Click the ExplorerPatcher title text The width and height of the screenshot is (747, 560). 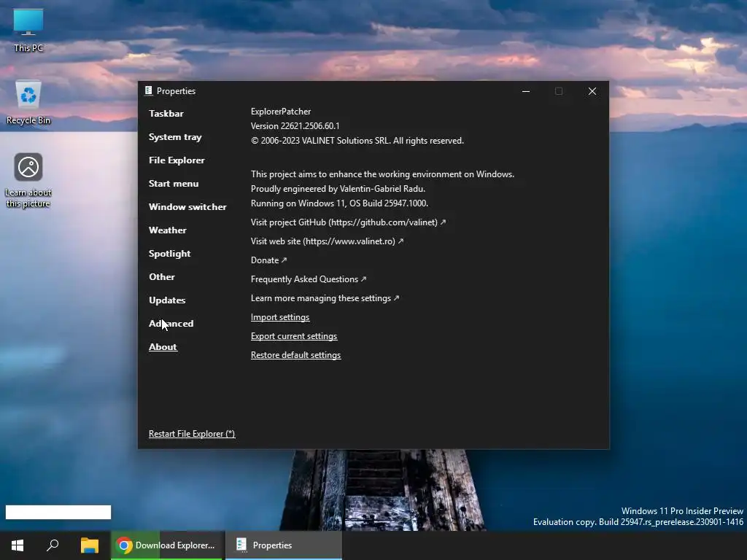pos(281,112)
